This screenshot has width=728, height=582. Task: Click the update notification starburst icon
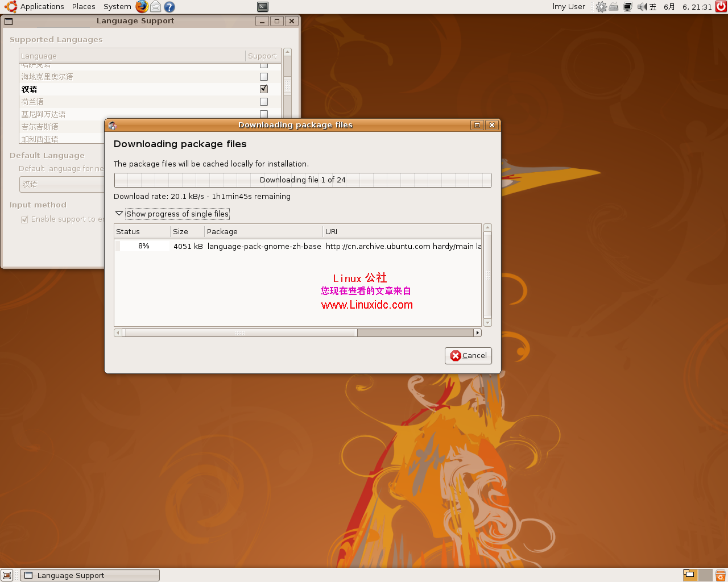(x=601, y=7)
